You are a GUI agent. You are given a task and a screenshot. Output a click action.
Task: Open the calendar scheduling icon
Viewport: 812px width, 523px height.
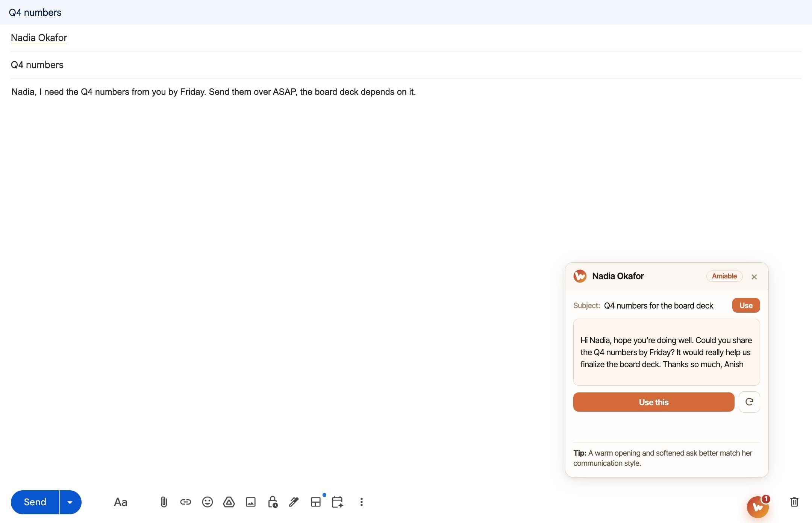point(338,502)
